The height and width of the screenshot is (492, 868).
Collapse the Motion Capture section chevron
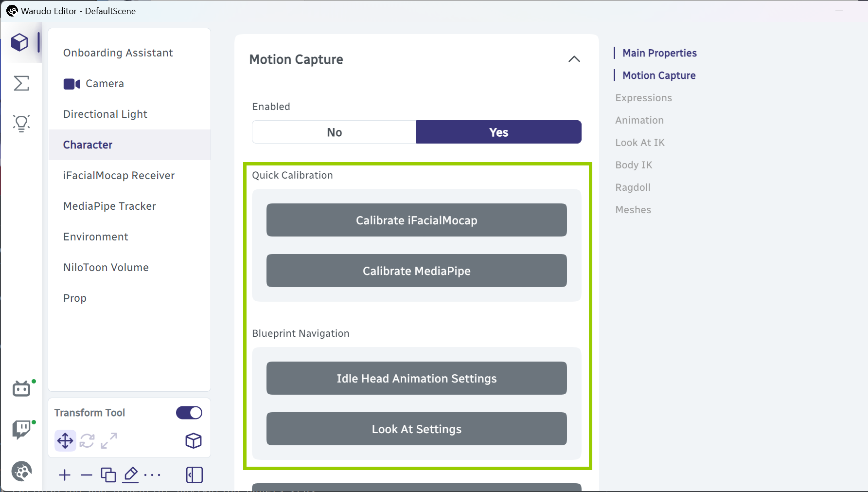click(574, 59)
